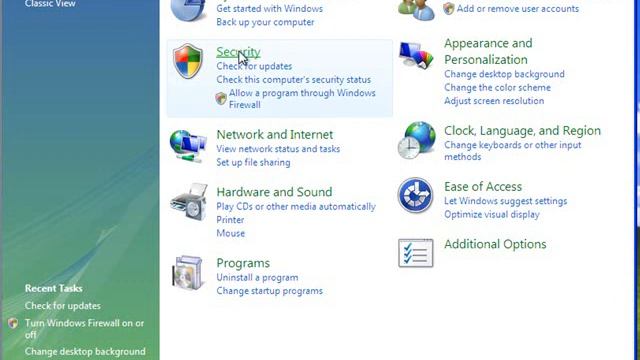The width and height of the screenshot is (640, 360).
Task: Open Adjust screen resolution
Action: coord(494,101)
